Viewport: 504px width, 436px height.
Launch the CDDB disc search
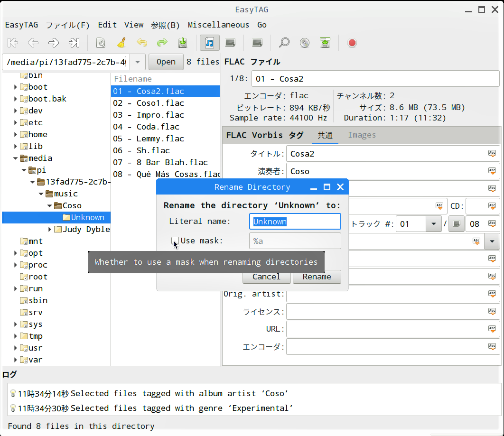point(304,43)
